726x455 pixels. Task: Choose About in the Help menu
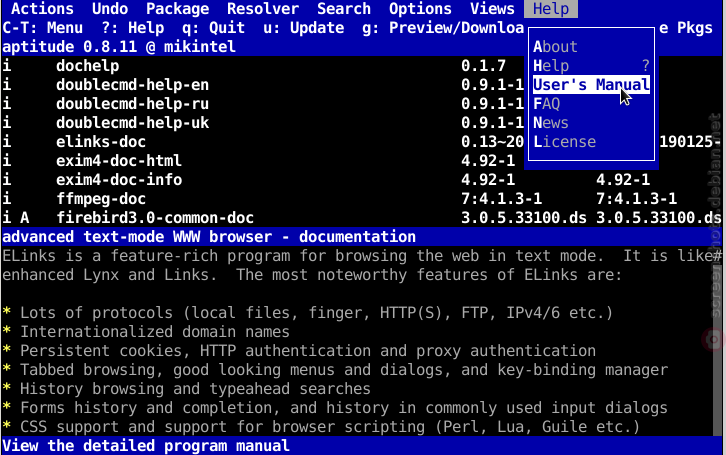click(x=591, y=47)
